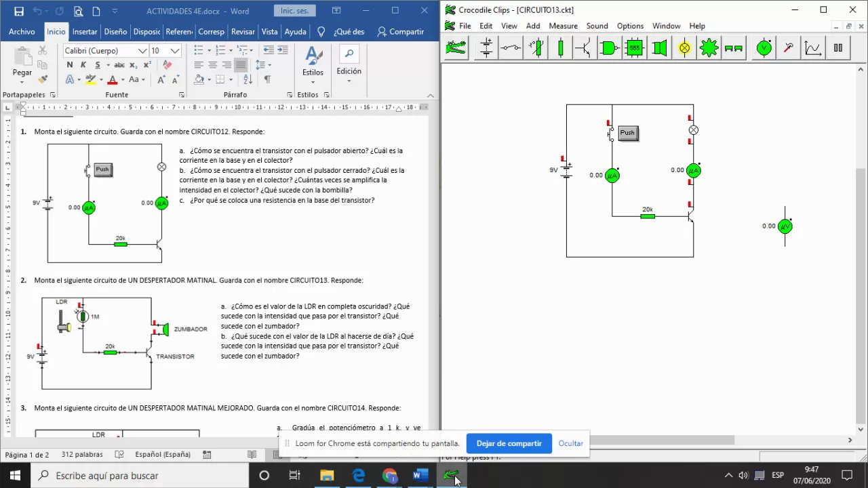Click the Cut scissors icon in Word
Viewport: 868px width, 488px height.
[43, 51]
